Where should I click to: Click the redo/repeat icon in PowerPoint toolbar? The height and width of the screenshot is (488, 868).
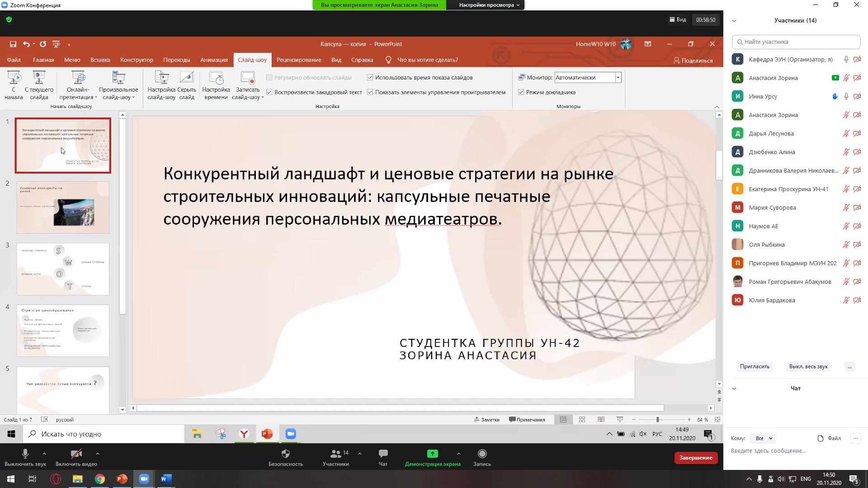43,44
